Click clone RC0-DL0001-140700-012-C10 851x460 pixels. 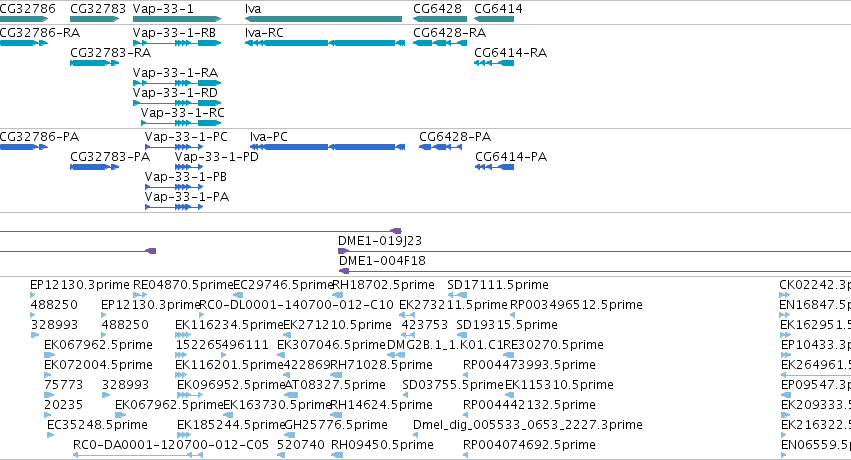(x=296, y=305)
